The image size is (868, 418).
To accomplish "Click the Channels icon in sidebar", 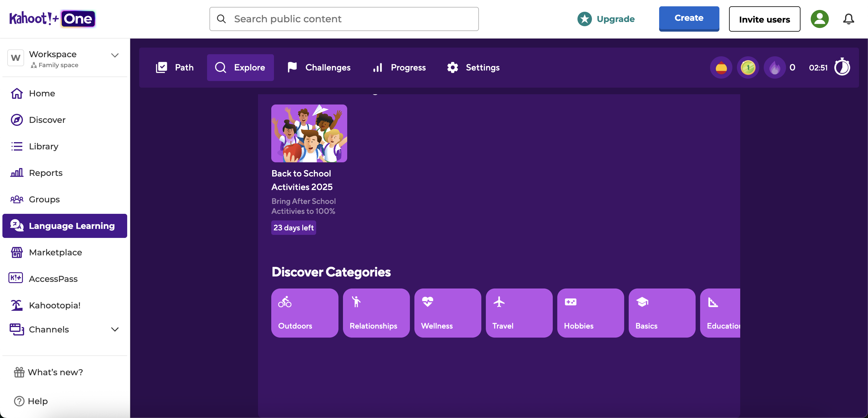I will click(x=17, y=329).
